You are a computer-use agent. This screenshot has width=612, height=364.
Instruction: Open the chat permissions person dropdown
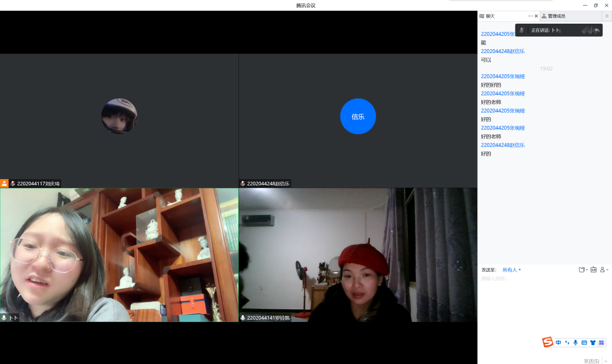pos(604,270)
